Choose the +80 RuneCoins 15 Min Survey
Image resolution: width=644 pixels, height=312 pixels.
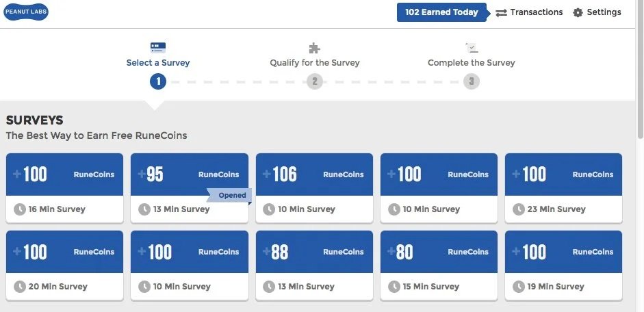[439, 265]
